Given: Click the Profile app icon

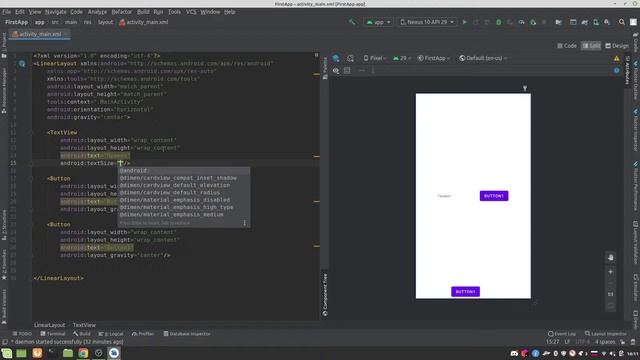Looking at the screenshot, I should (521, 22).
